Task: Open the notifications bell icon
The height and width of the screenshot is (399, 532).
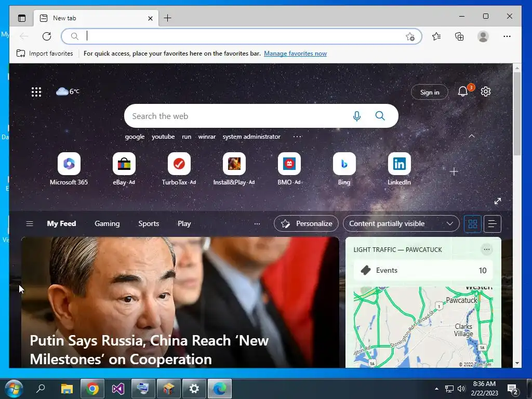Action: click(x=463, y=91)
